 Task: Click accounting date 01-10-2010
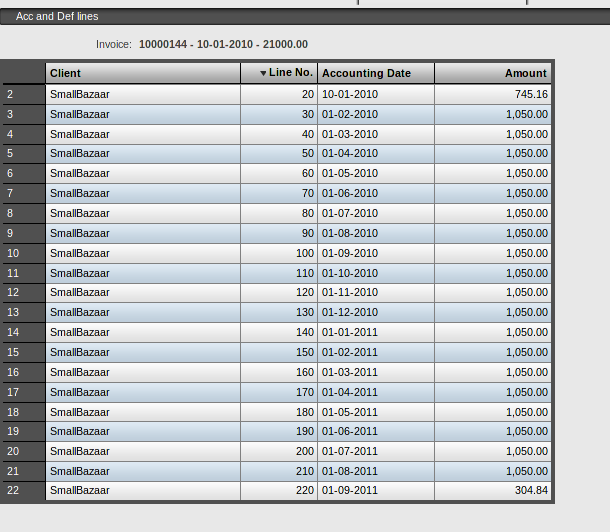376,273
